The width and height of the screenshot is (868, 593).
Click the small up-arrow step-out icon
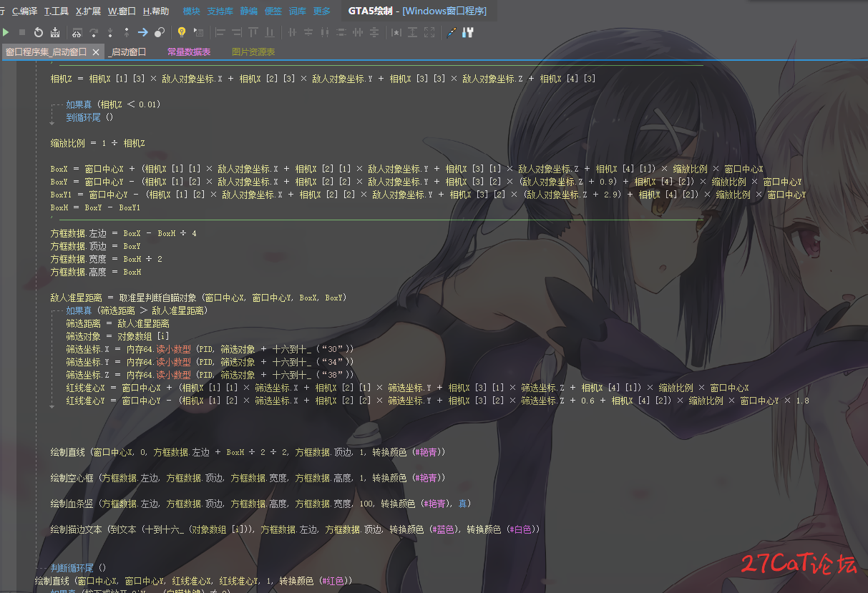(127, 32)
